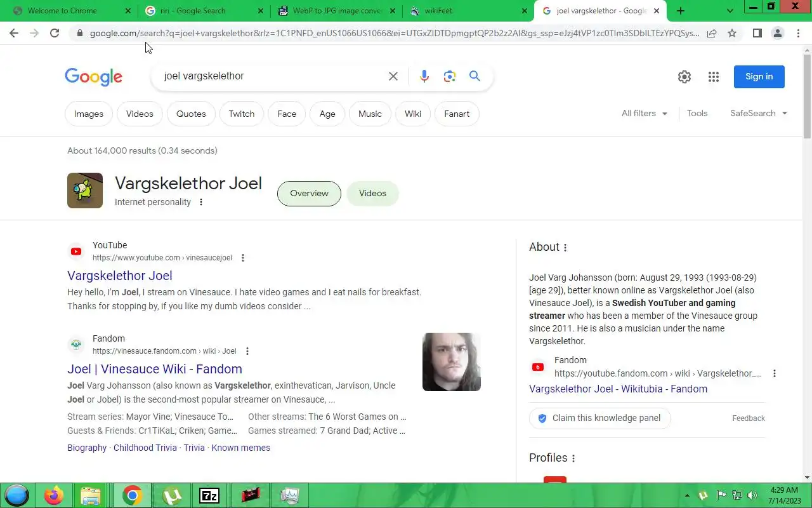Screen dimensions: 812x508
Task: Bookmark this tab with star icon
Action: (x=732, y=33)
